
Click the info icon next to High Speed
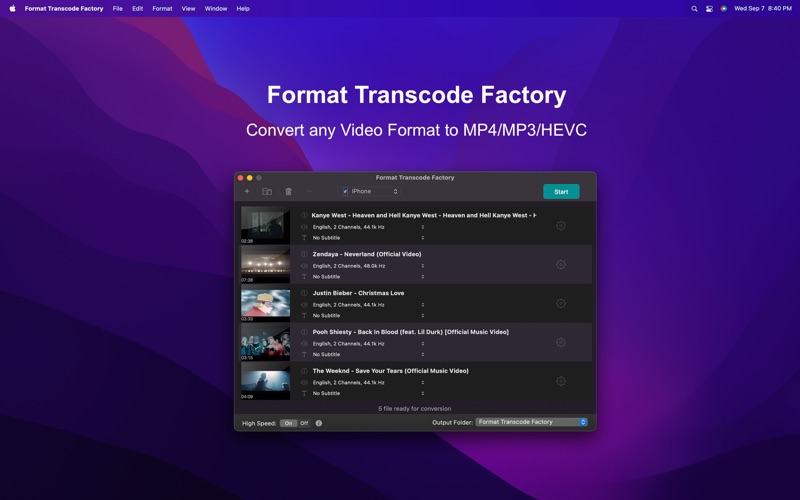(x=319, y=423)
